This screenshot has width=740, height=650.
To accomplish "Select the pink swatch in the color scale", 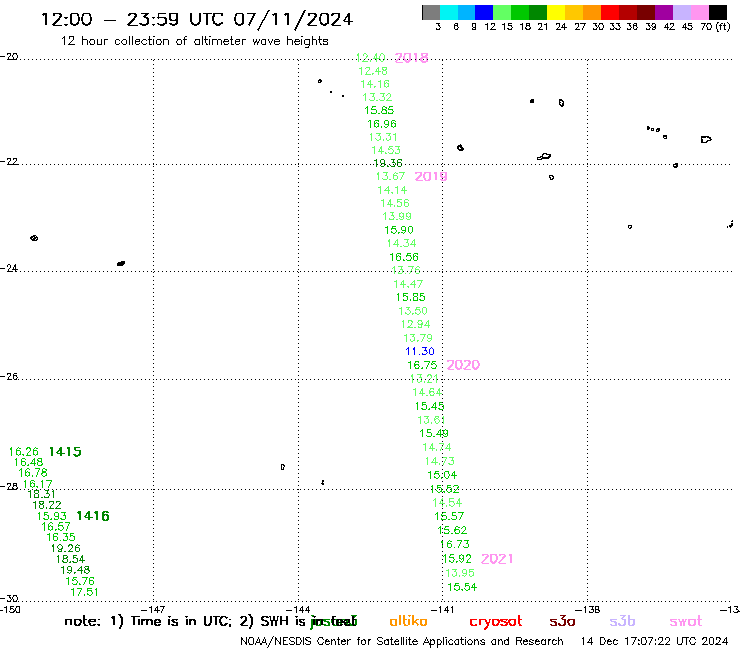I will tap(699, 12).
